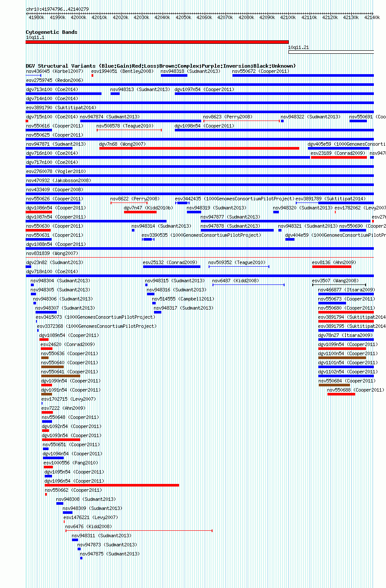Screen dimensions: 386x588
Task: Click the nsv6487 (Kidd2008) label
Action: click(236, 281)
